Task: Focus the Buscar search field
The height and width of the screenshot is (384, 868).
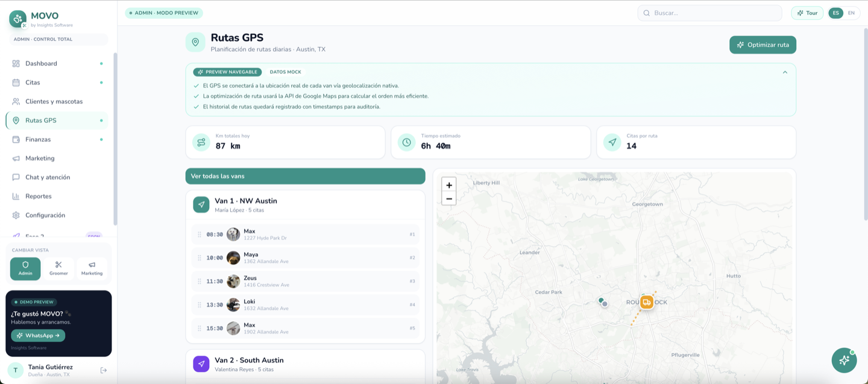Action: (709, 13)
